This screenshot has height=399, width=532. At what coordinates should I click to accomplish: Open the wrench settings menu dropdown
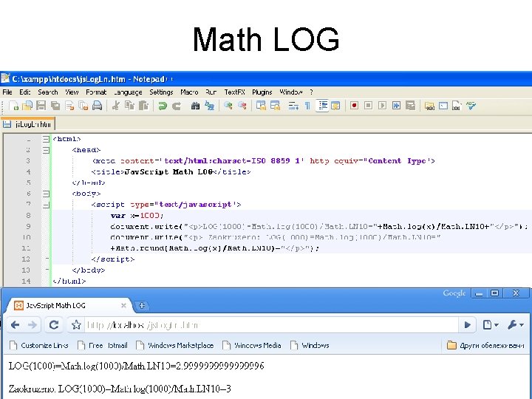point(516,325)
